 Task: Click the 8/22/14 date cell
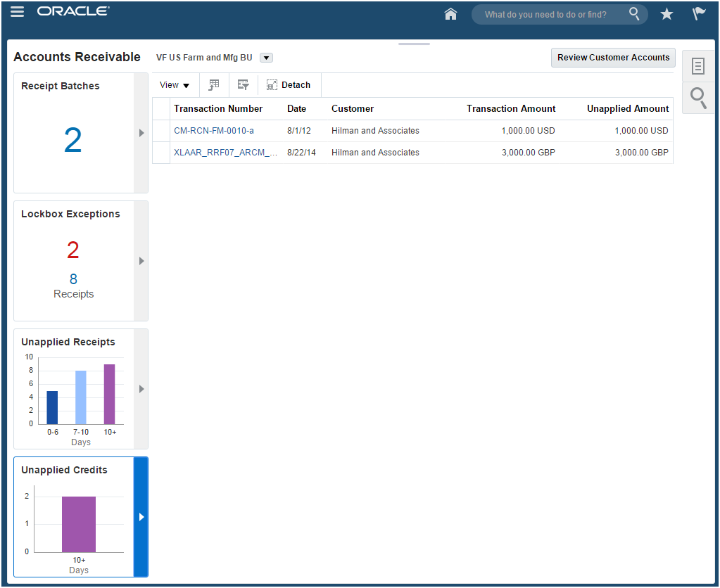click(x=301, y=153)
